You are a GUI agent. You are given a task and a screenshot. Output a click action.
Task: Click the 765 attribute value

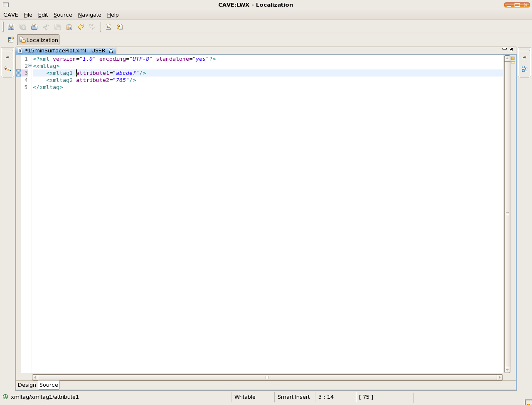pyautogui.click(x=121, y=80)
